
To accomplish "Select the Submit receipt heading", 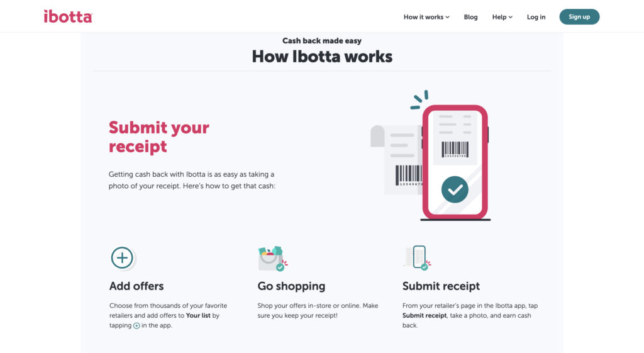I will [x=441, y=286].
